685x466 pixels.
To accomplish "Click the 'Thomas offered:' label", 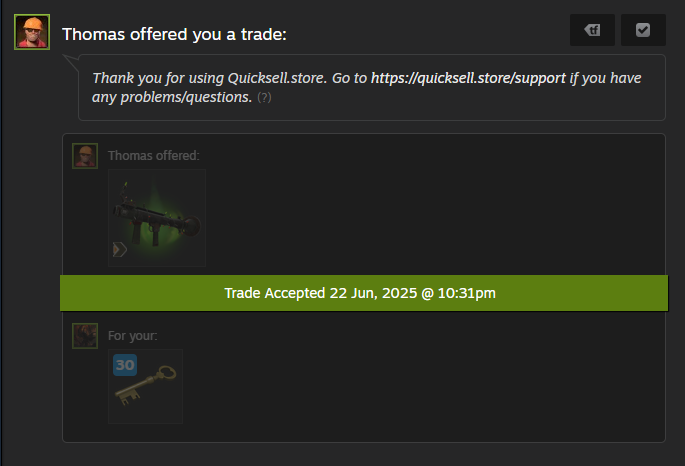I will (x=154, y=155).
